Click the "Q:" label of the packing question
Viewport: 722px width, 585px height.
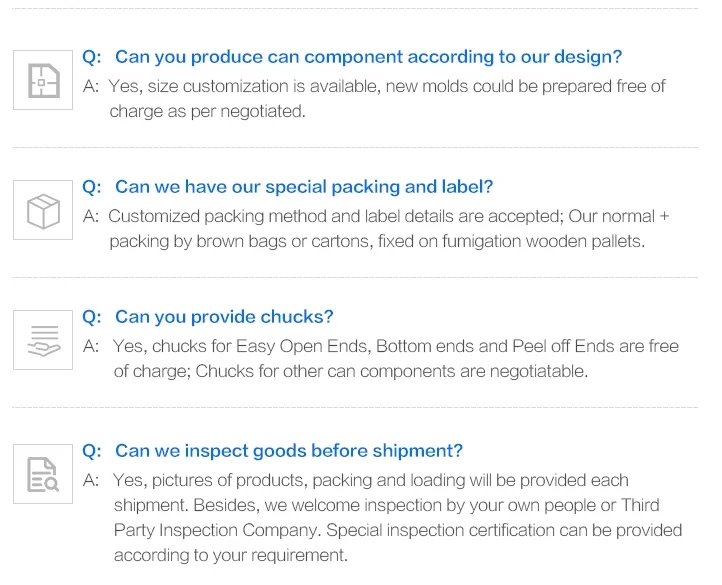(92, 187)
